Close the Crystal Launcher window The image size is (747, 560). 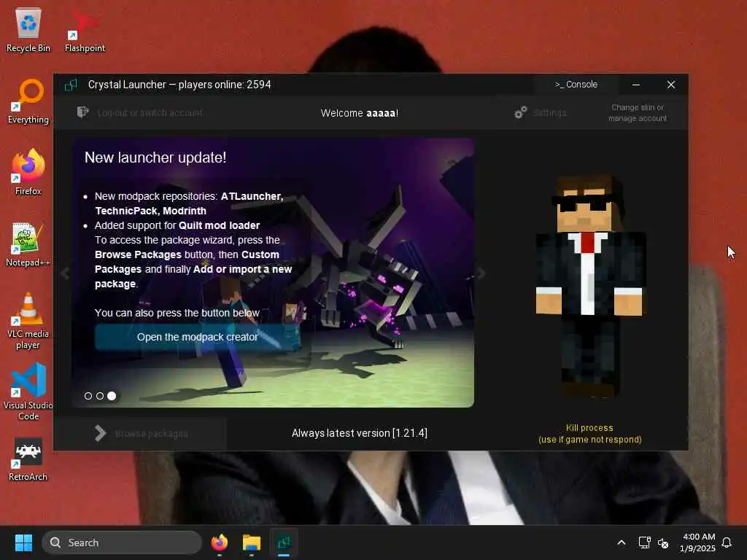click(671, 85)
